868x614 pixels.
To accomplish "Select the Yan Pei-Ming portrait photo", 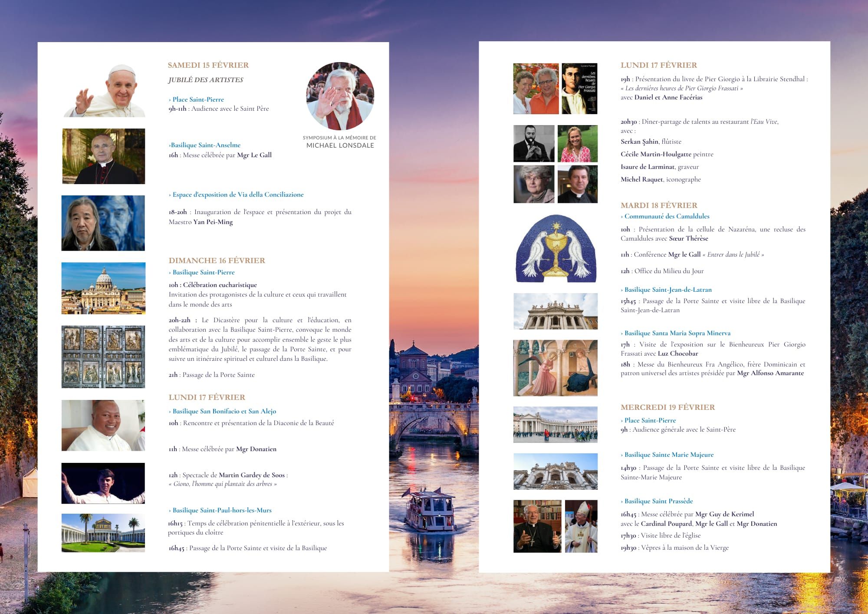I will tap(103, 223).
